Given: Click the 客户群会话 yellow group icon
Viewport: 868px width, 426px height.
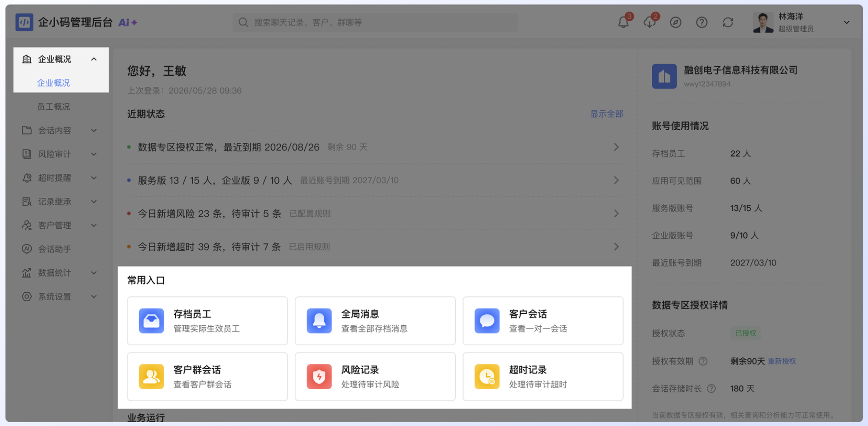Looking at the screenshot, I should (151, 376).
